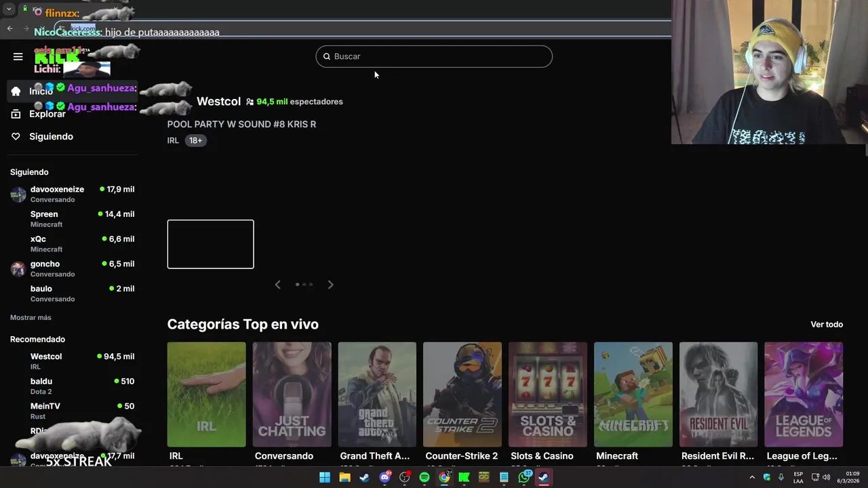868x488 pixels.
Task: Click the Explorar browse icon
Action: (x=16, y=114)
